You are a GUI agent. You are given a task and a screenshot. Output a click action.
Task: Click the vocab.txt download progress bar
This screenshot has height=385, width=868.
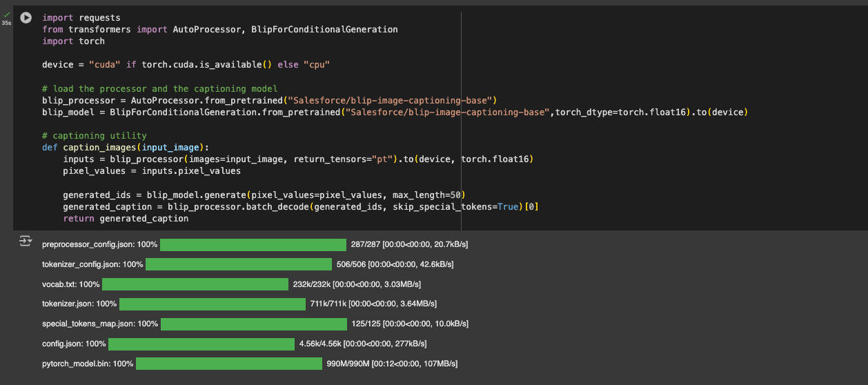[x=195, y=284]
